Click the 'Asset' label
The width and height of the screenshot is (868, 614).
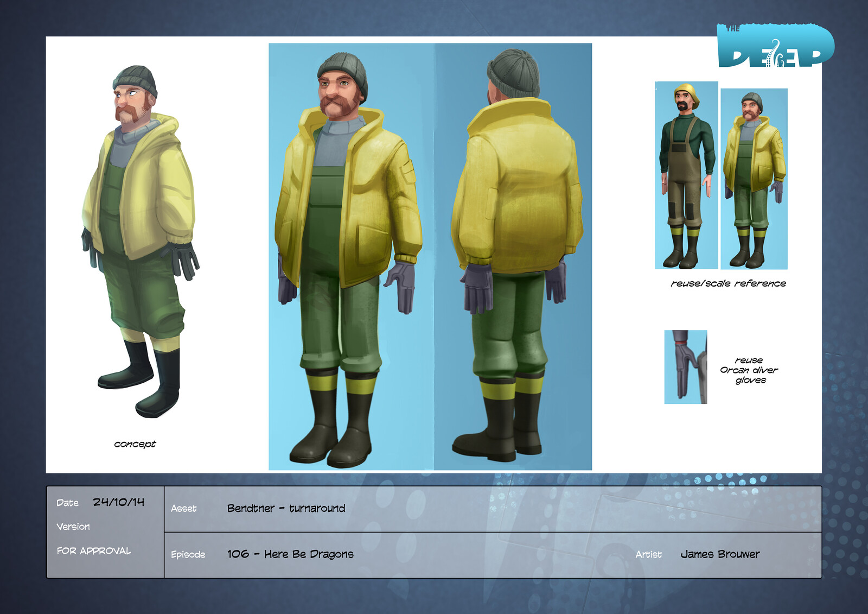[x=184, y=509]
